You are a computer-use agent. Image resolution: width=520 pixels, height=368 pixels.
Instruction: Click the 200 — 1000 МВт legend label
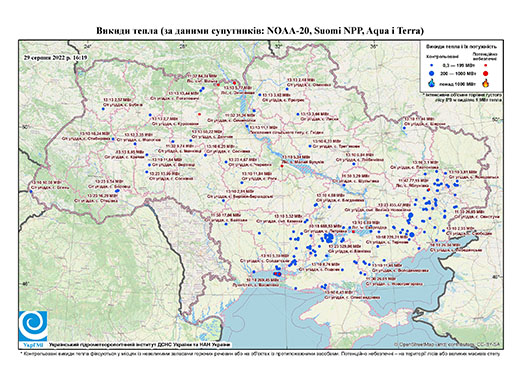click(x=457, y=73)
